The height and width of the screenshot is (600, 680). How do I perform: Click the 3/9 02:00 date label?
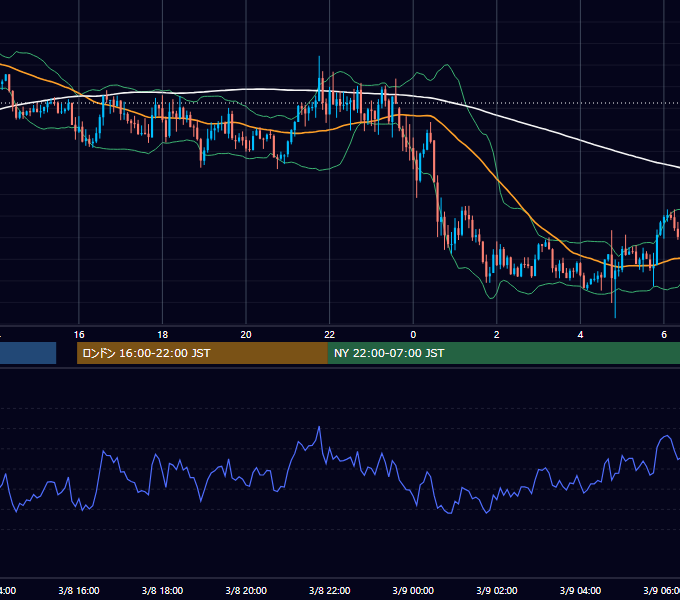click(497, 590)
